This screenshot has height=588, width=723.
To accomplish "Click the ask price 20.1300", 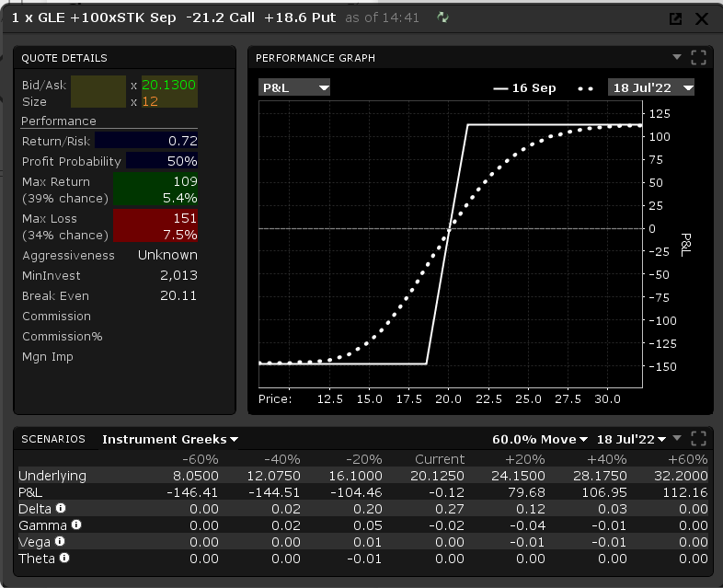I will 169,85.
